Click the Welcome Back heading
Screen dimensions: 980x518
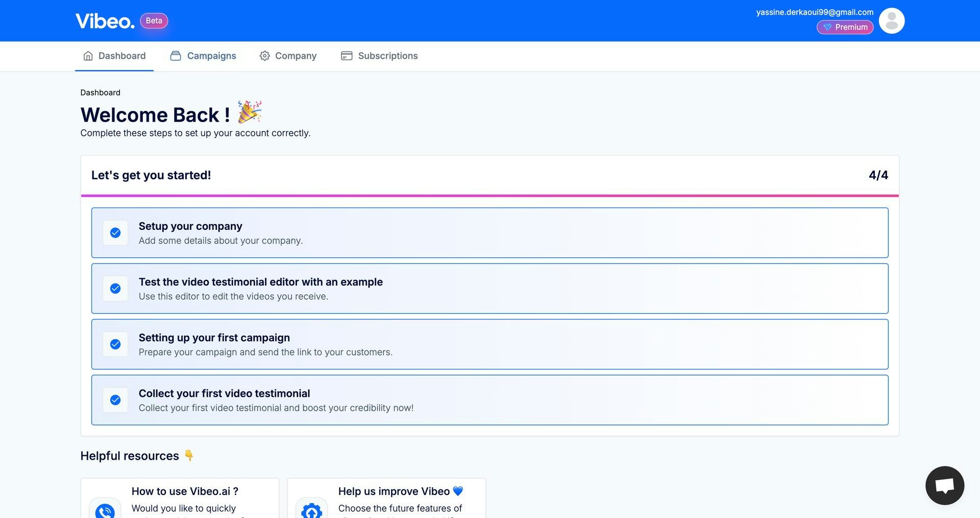tap(155, 115)
